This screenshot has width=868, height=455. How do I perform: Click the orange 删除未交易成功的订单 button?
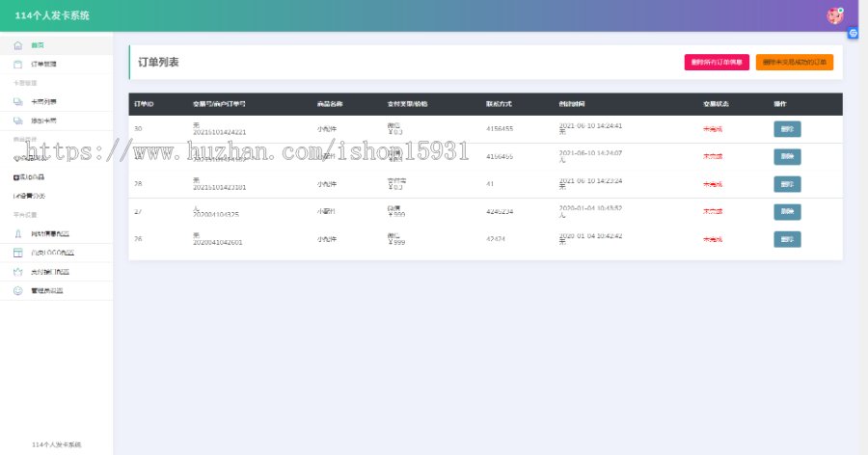(x=795, y=62)
